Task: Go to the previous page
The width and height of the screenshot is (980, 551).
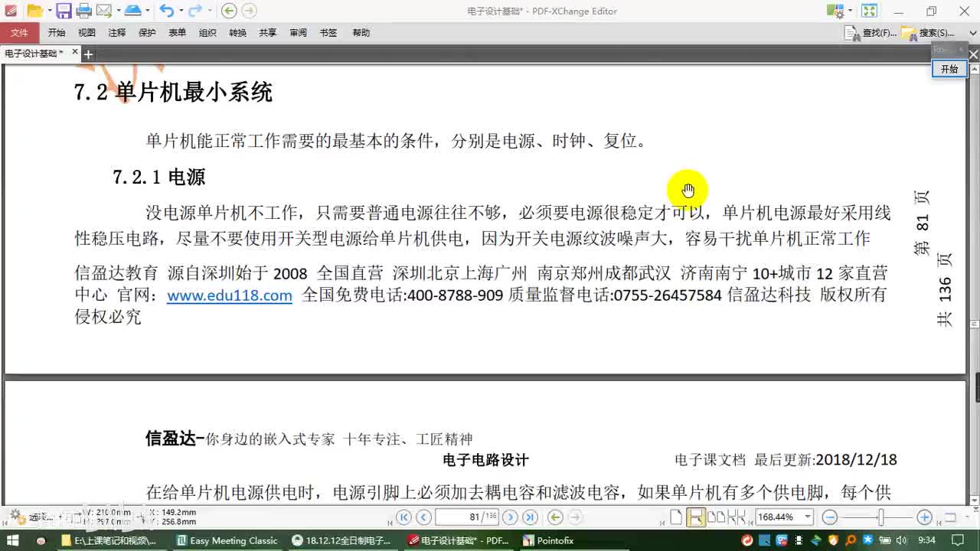Action: tap(423, 517)
